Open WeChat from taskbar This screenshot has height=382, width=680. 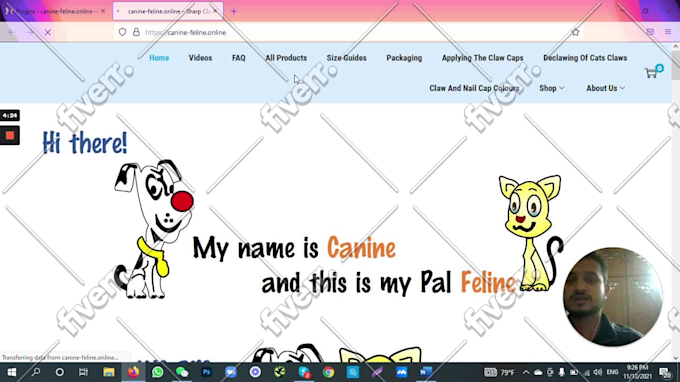point(182,372)
